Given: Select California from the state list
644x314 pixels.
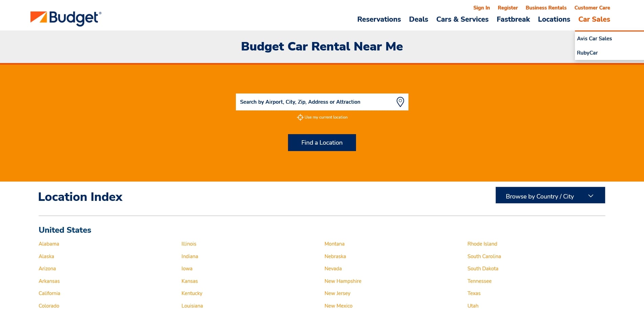Looking at the screenshot, I should pos(49,293).
